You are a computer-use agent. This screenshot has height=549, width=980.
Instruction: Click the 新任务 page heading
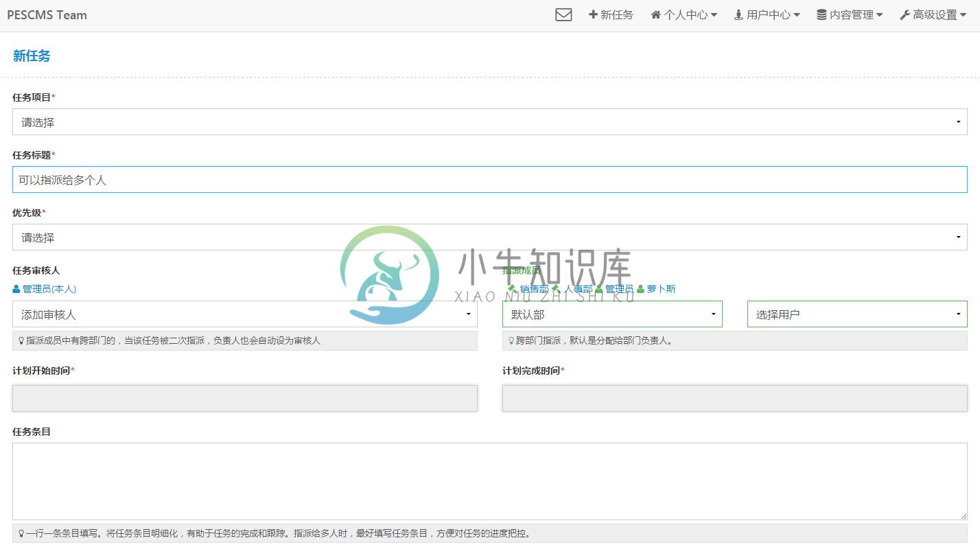tap(32, 56)
